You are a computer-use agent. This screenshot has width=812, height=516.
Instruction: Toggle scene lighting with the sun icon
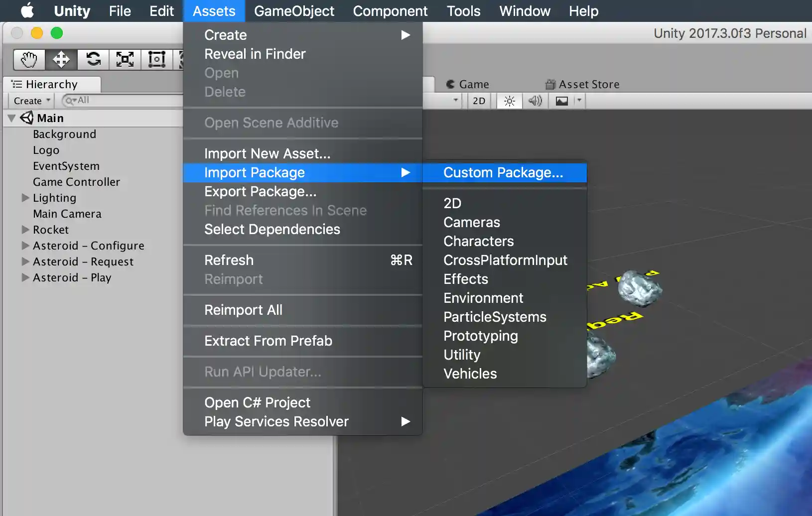[x=509, y=101]
